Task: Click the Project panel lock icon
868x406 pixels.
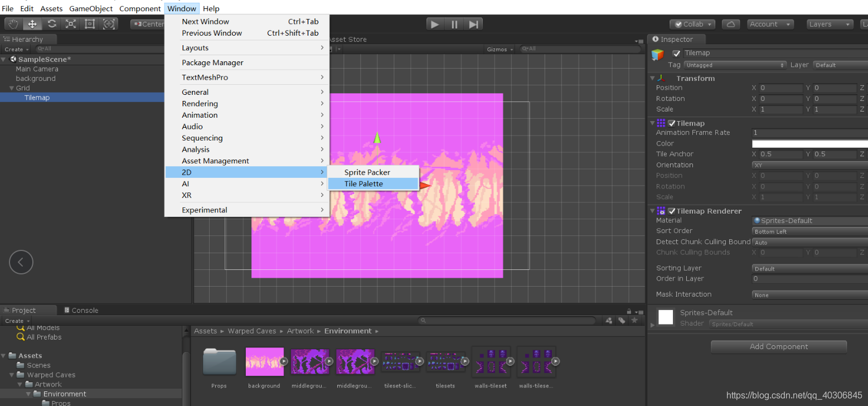Action: (629, 311)
